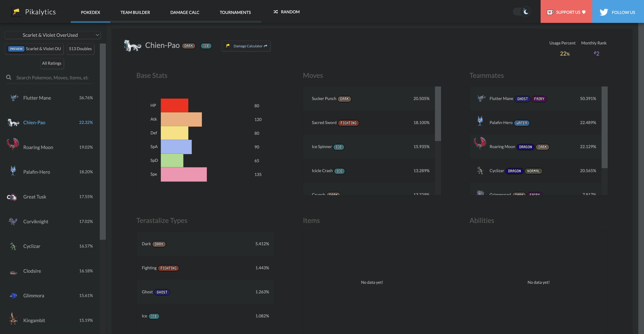
Task: Click the yellow Def stat bar
Action: 174,133
